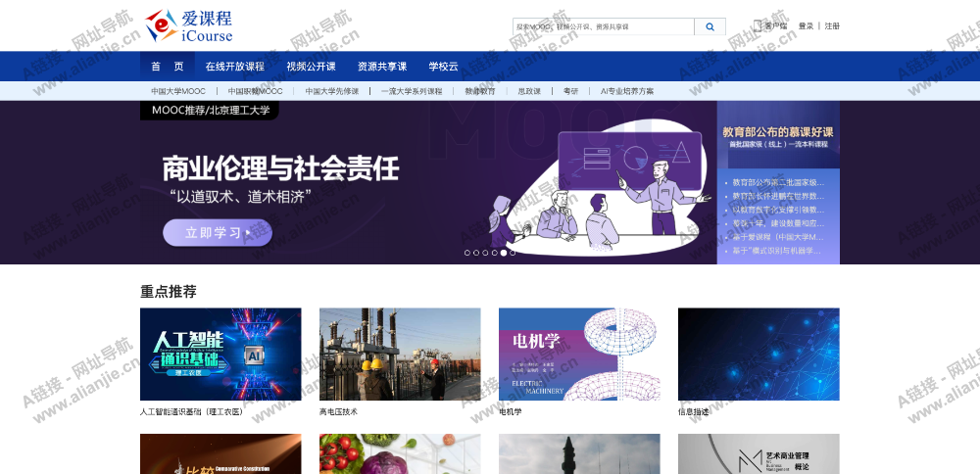980x474 pixels.
Task: Click course title 人工智能通识基础（理工农医）
Action: tap(192, 412)
